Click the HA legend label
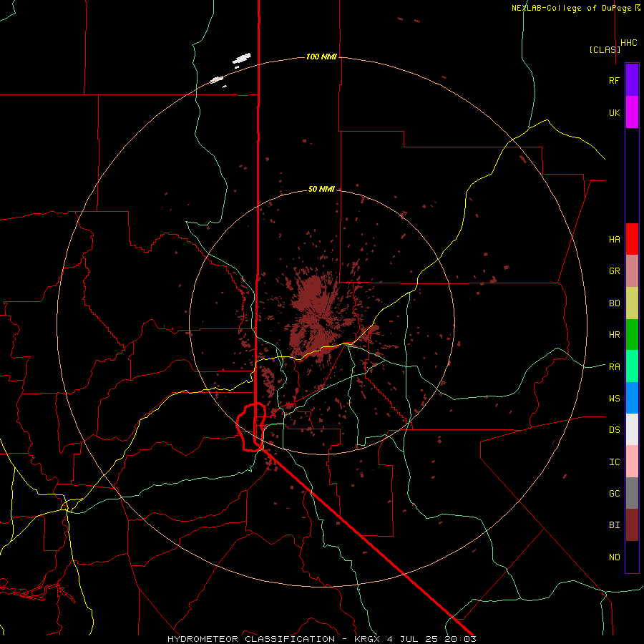644x644 pixels. [614, 240]
